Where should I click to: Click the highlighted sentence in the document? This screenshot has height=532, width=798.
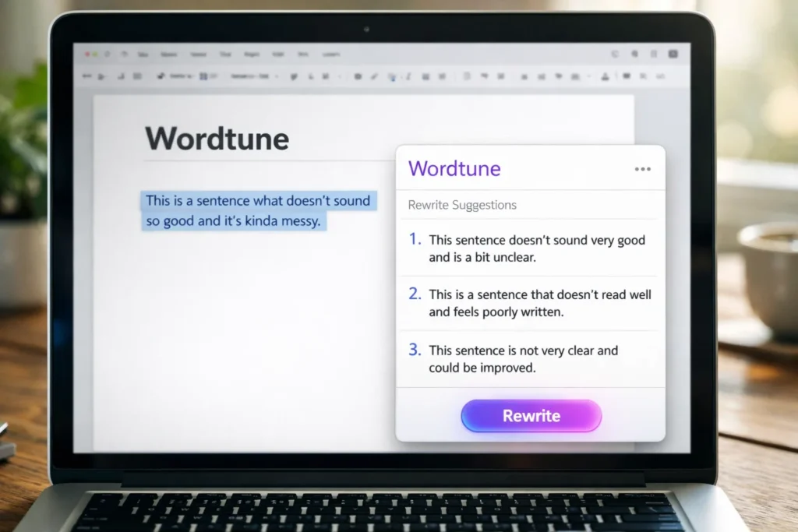pyautogui.click(x=257, y=210)
